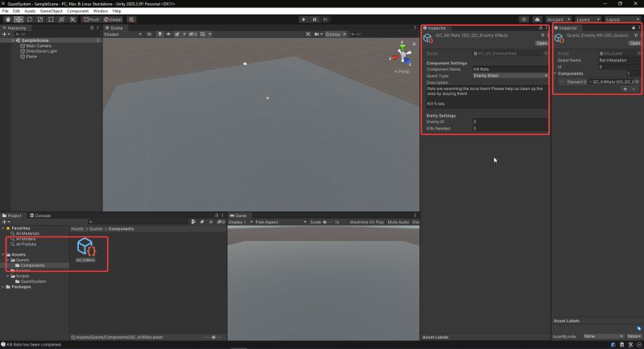Viewport: 644px width, 349px height.
Task: Toggle grid snapping icon in toolbar
Action: tap(131, 19)
